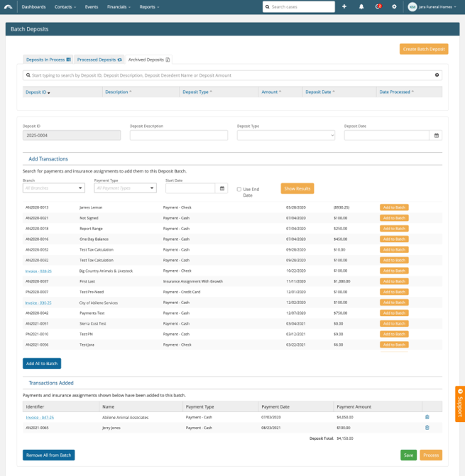Open the settings gear icon
This screenshot has height=476, width=465.
pos(394,6)
